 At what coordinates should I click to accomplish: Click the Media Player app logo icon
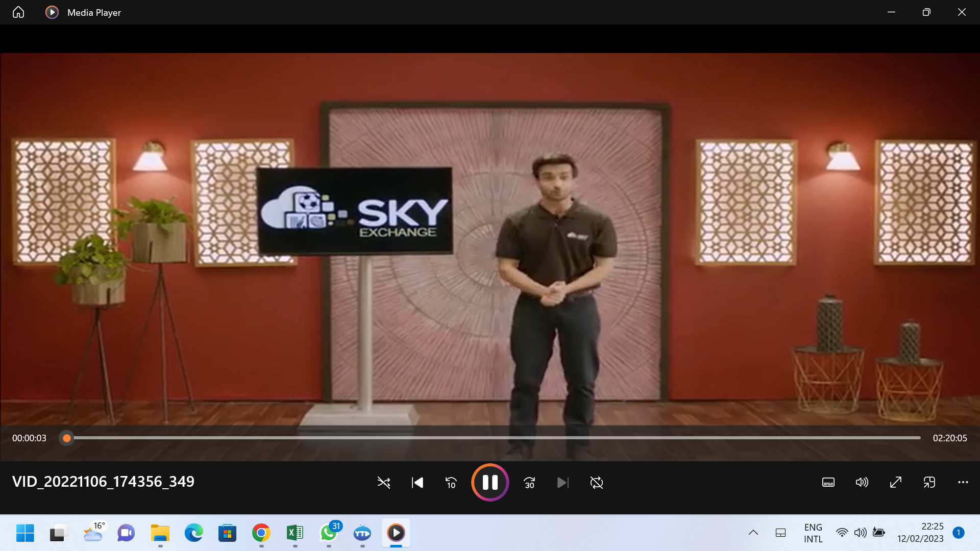click(52, 12)
